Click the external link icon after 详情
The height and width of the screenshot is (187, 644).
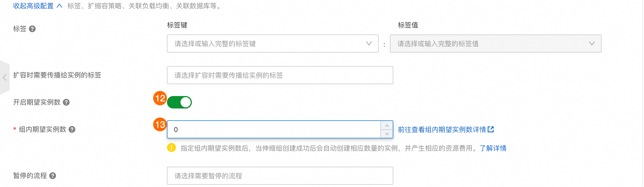click(491, 129)
